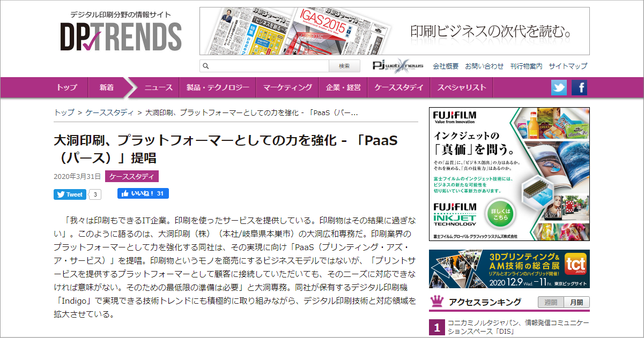Click the tweet count bubble showing 3

click(94, 194)
